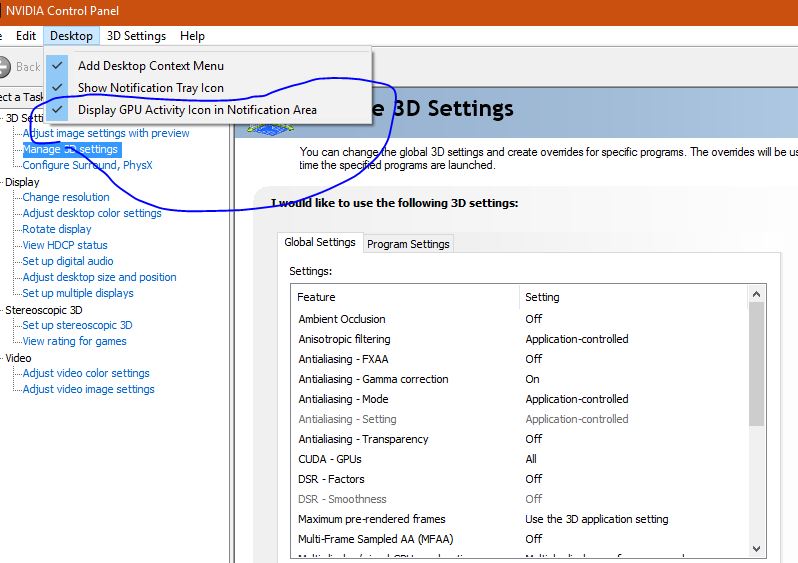Open Rotate display page

coord(56,229)
